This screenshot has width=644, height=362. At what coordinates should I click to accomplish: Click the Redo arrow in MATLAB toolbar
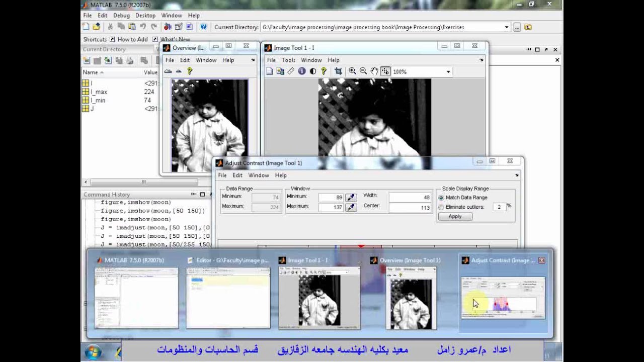[x=153, y=27]
